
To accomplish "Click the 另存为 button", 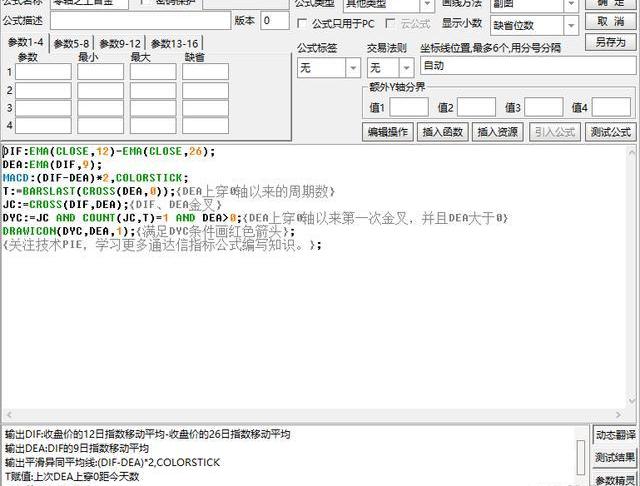I will click(x=610, y=42).
